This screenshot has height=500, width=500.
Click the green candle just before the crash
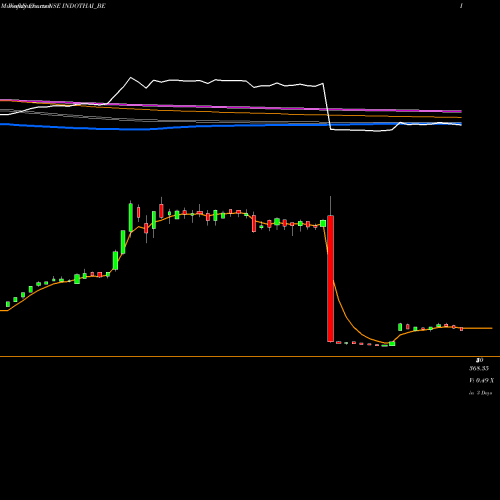tap(323, 223)
